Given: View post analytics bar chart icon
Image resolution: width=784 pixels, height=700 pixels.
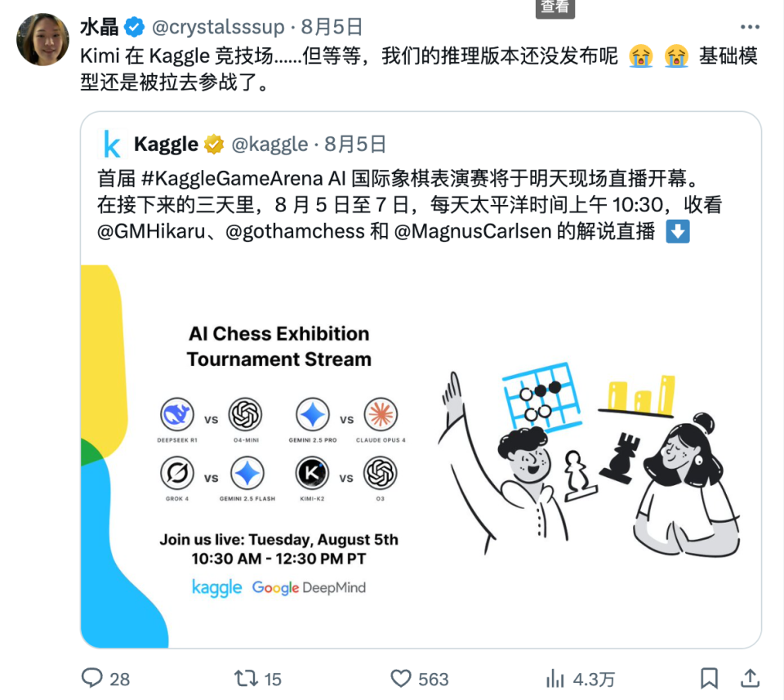Looking at the screenshot, I should [x=555, y=679].
